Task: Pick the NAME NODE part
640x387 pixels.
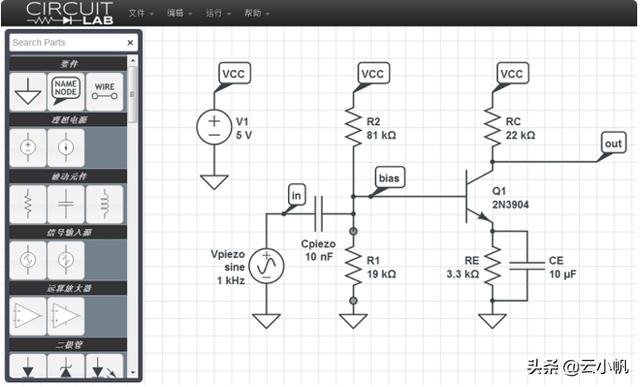Action: pyautogui.click(x=66, y=92)
